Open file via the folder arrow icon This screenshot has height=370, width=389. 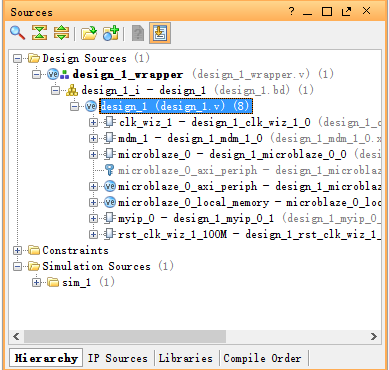89,33
